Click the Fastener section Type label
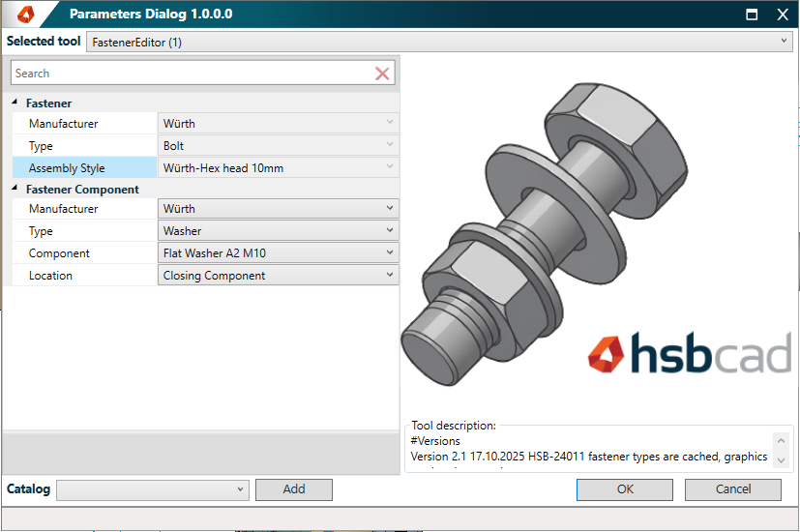 41,146
